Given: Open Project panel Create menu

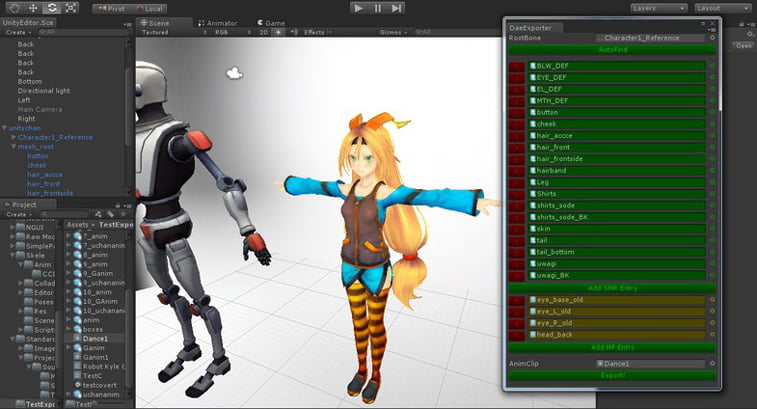Looking at the screenshot, I should [19, 214].
